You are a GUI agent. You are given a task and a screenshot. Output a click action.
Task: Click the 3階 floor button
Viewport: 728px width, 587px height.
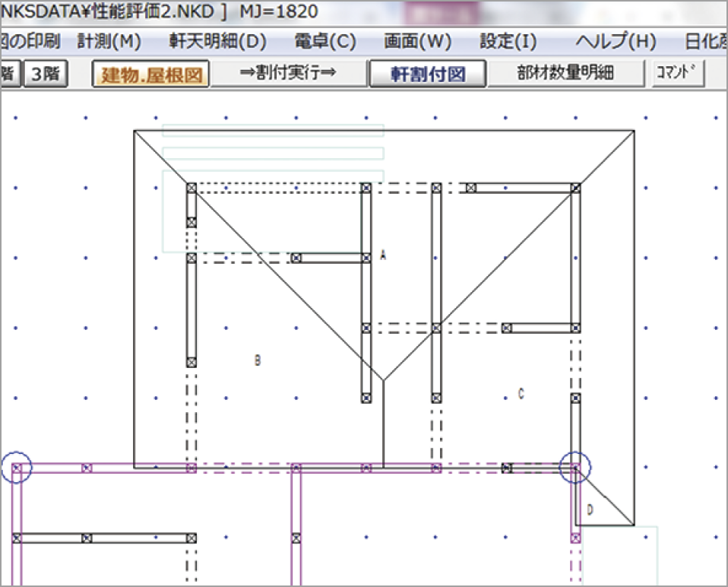(46, 73)
